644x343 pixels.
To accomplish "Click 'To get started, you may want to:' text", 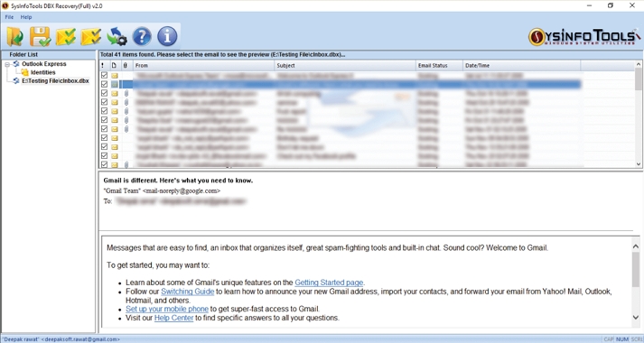I will 158,265.
